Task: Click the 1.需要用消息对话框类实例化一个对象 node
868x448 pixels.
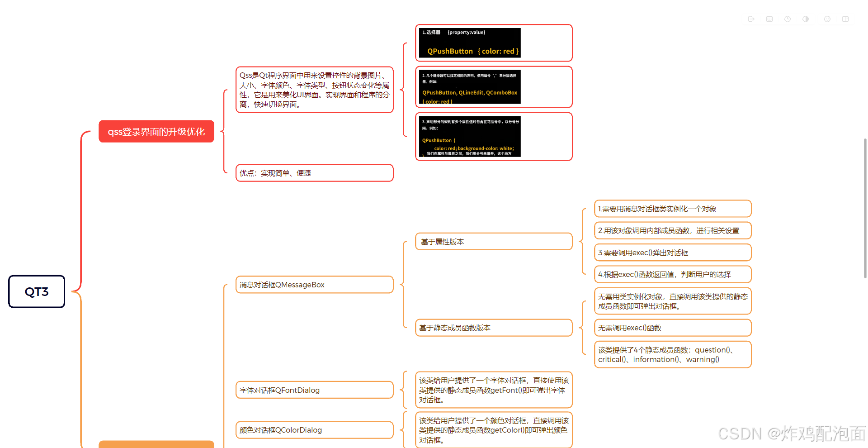Action: 672,209
